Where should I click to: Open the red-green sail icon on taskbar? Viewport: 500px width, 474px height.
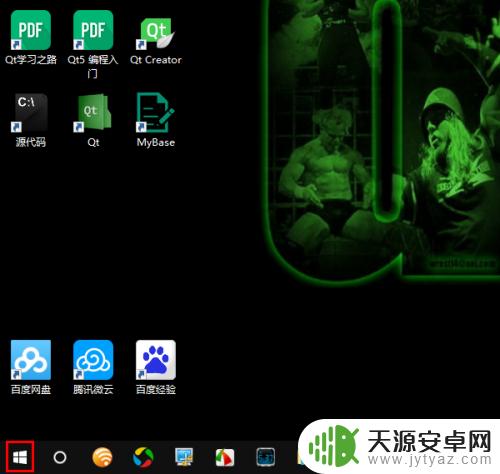click(x=225, y=457)
